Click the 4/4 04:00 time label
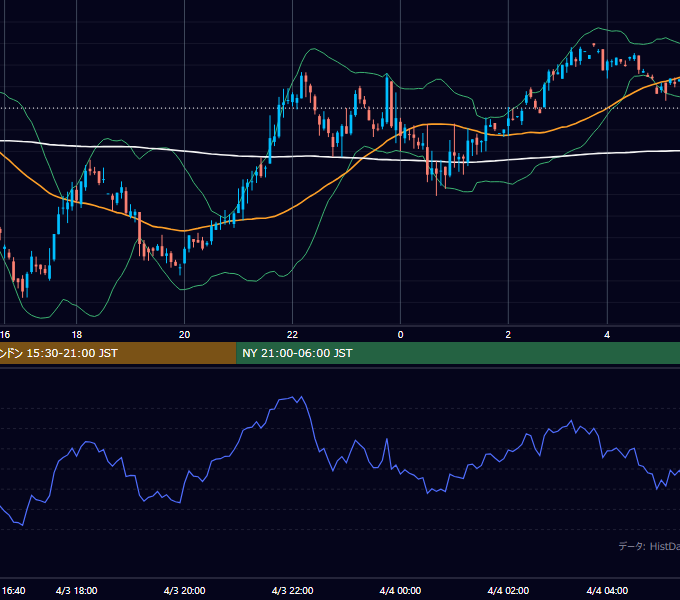680x600 pixels. (607, 590)
